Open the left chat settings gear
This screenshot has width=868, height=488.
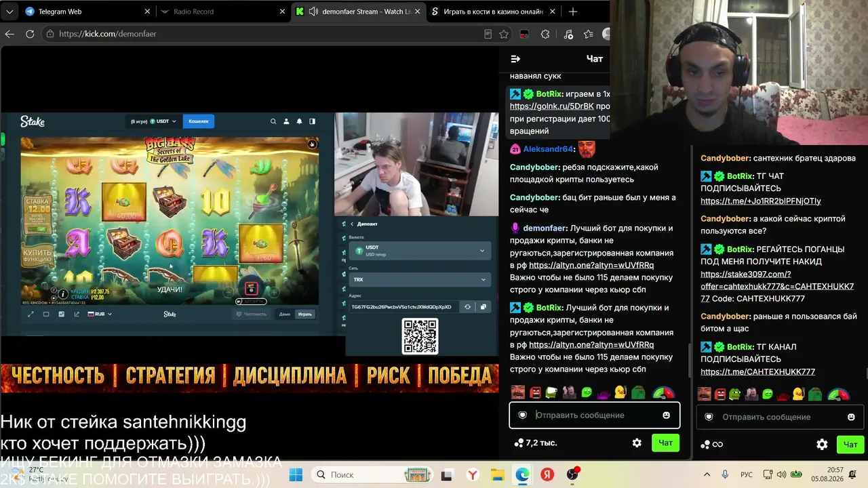point(637,443)
